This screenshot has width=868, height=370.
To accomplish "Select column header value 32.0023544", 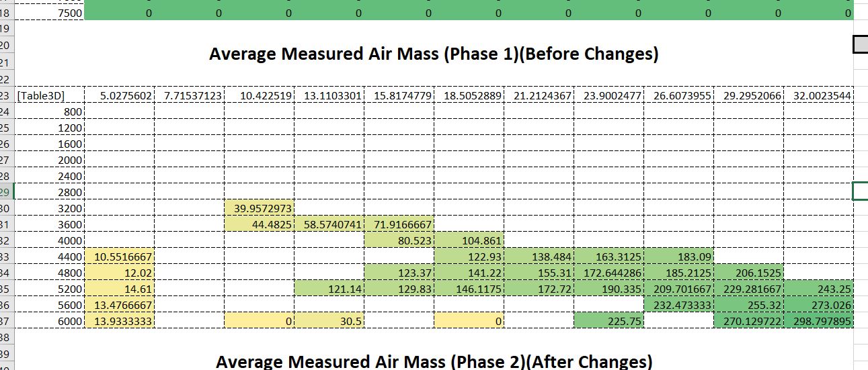I will click(818, 96).
